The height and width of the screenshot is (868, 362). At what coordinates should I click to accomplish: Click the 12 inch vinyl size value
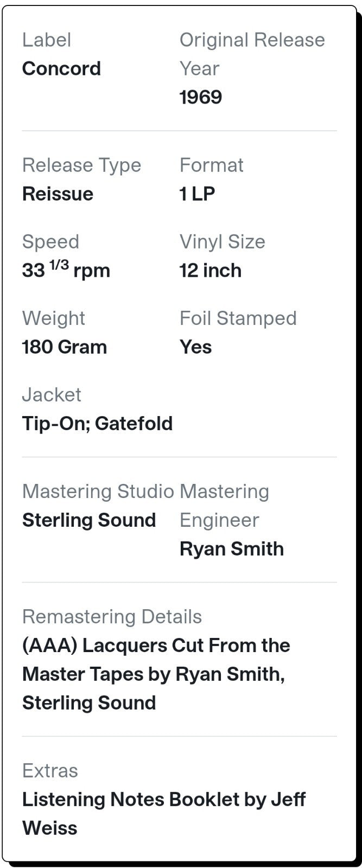210,270
